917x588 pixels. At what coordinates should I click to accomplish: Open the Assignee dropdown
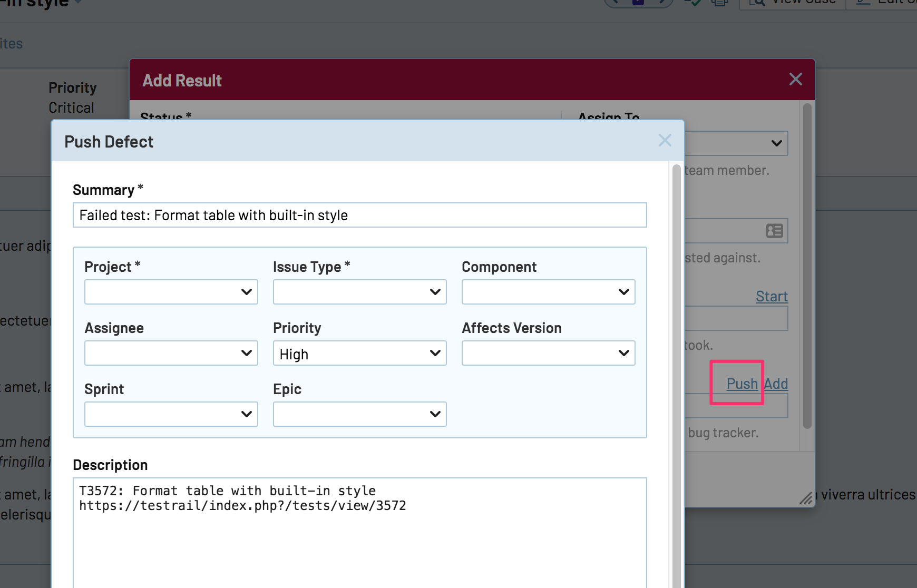coord(171,353)
